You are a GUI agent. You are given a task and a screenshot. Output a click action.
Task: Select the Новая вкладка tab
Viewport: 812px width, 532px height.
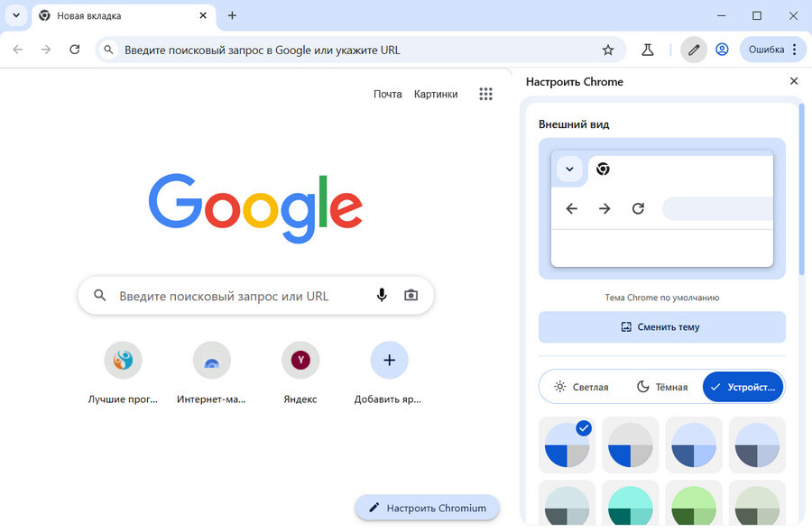click(x=124, y=16)
